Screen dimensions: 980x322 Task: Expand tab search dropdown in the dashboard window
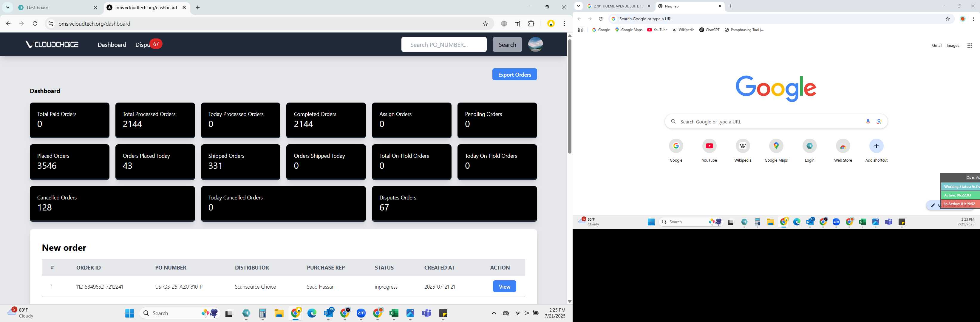pyautogui.click(x=7, y=7)
